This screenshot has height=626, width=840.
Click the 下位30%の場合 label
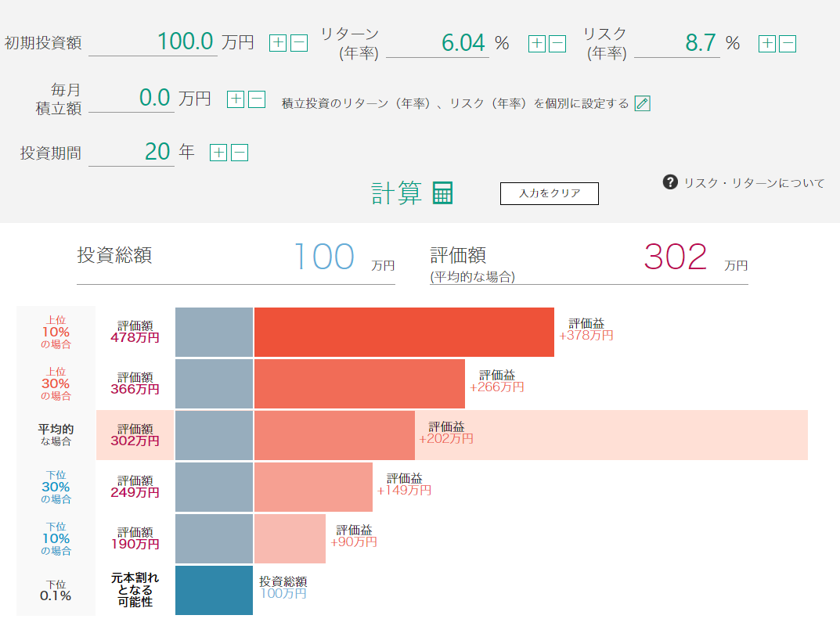pyautogui.click(x=56, y=487)
